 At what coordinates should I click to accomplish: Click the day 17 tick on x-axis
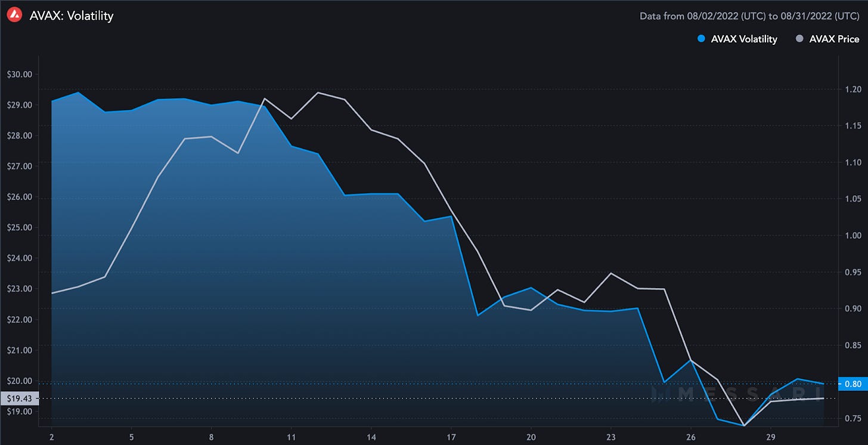tap(451, 437)
